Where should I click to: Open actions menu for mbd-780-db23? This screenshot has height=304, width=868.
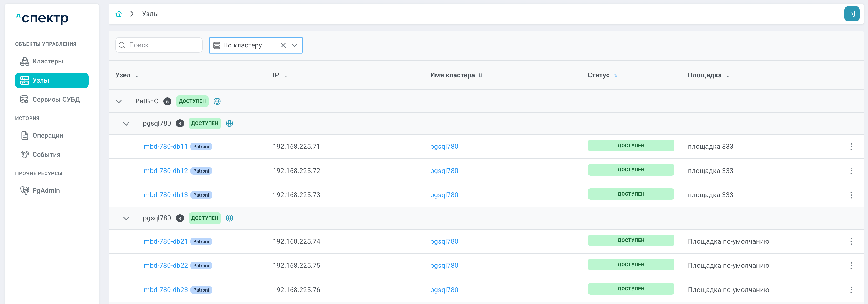851,290
